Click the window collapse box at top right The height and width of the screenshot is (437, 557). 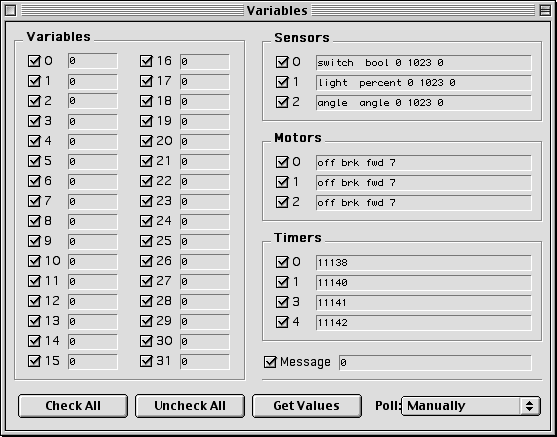(x=545, y=10)
